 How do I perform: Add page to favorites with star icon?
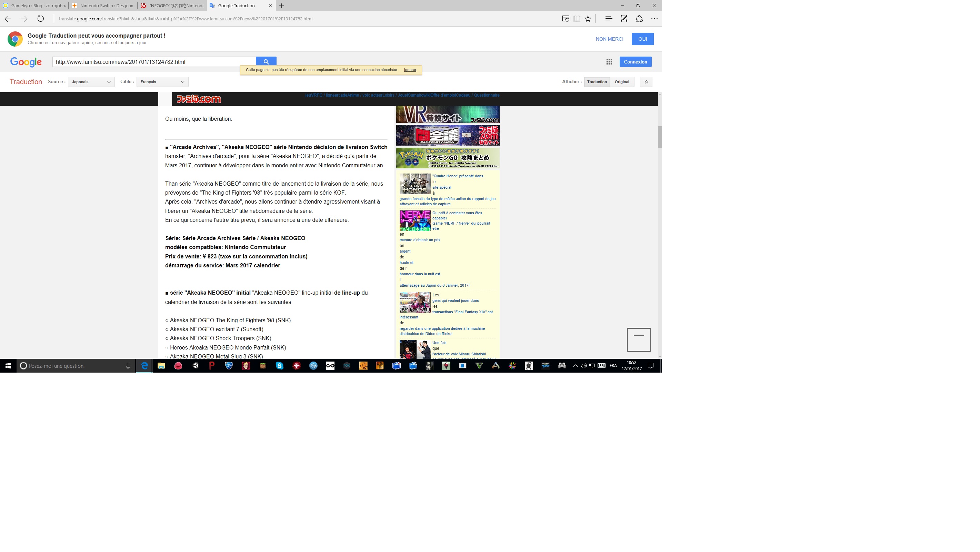588,19
